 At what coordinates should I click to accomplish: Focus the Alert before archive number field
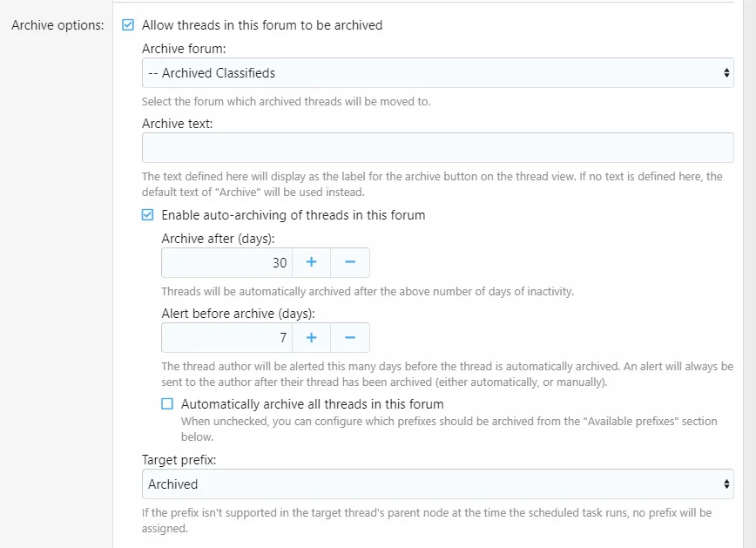(226, 337)
